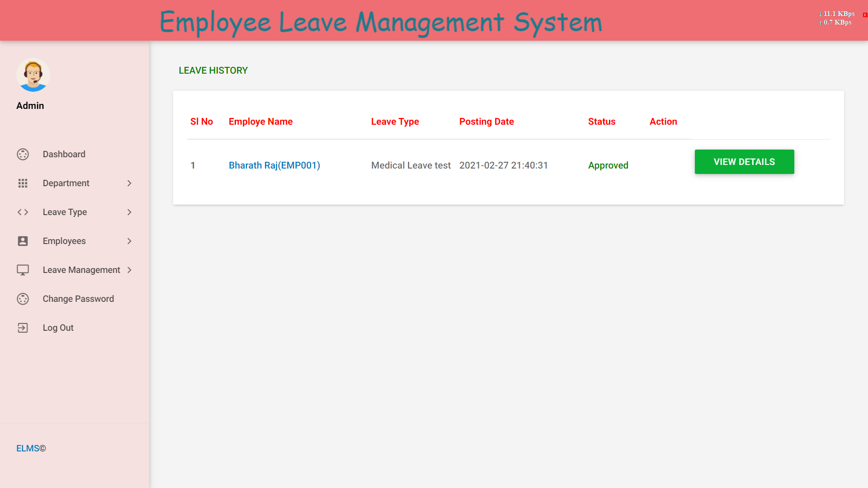
Task: Click the Change Password face icon
Action: 23,299
